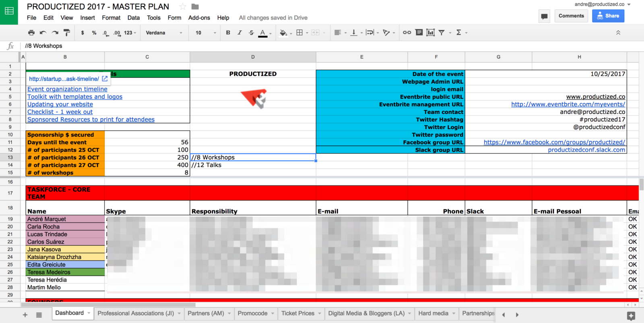Screen dimensions: 644x323
Task: Click the blue Share button
Action: click(608, 16)
